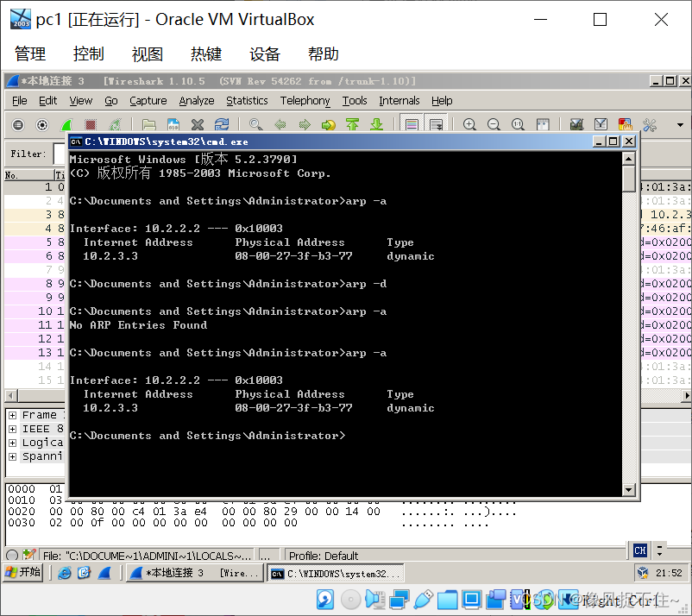Open Wireshark File menu
Image resolution: width=692 pixels, height=616 pixels.
coord(20,101)
